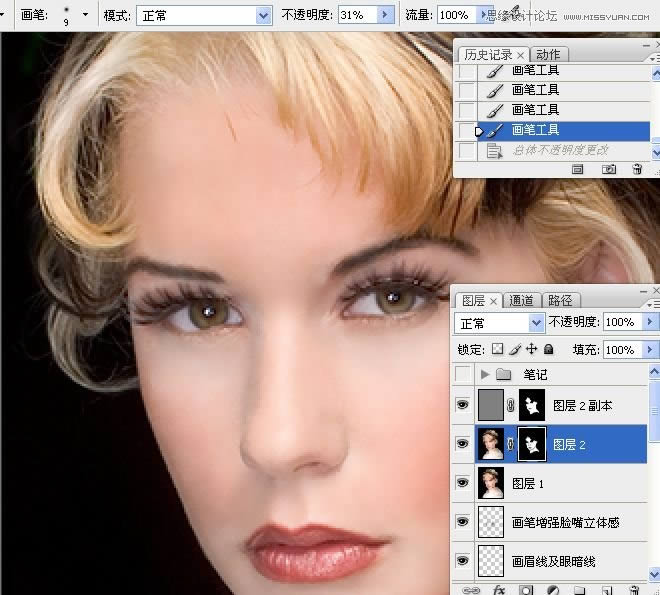Click the lock image pixels brush icon
This screenshot has height=595, width=660.
tap(515, 350)
